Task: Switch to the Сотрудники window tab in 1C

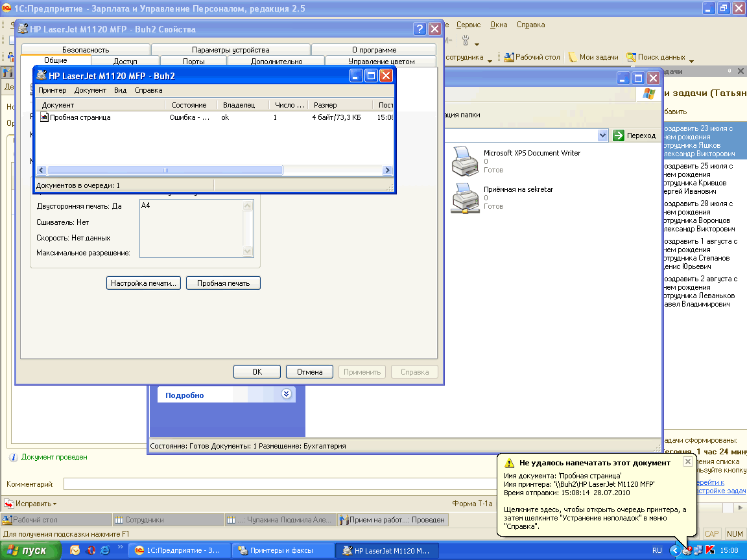Action: tap(169, 520)
